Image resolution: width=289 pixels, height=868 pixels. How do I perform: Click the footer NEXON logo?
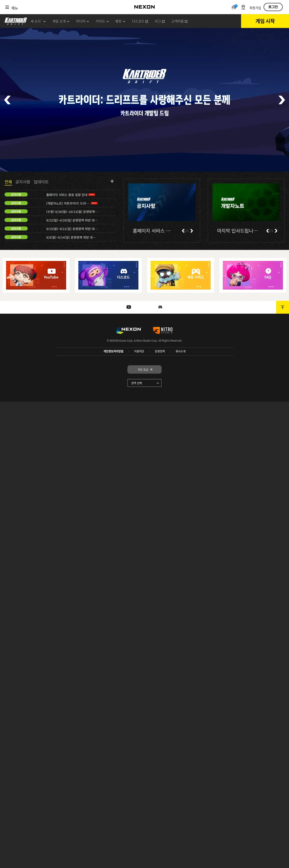(129, 330)
